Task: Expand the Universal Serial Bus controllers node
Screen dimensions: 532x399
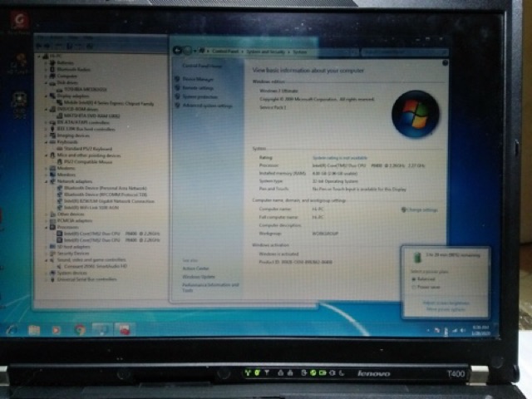Action: 47,279
